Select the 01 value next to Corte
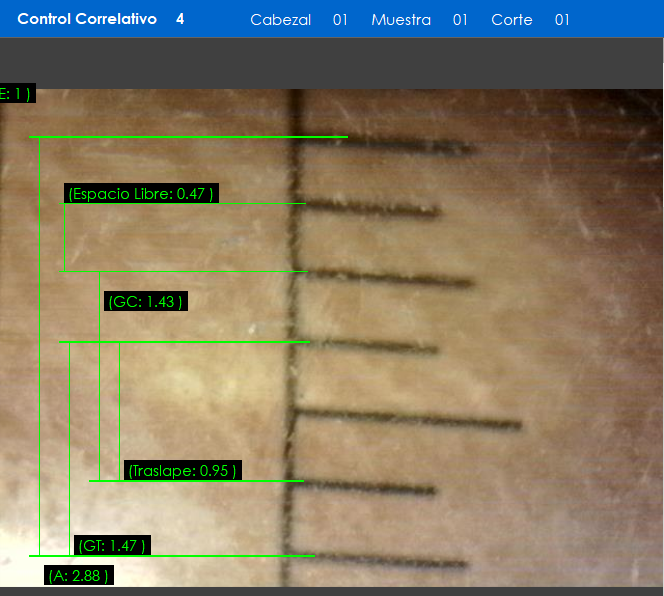Viewport: 664px width, 596px height. (562, 20)
